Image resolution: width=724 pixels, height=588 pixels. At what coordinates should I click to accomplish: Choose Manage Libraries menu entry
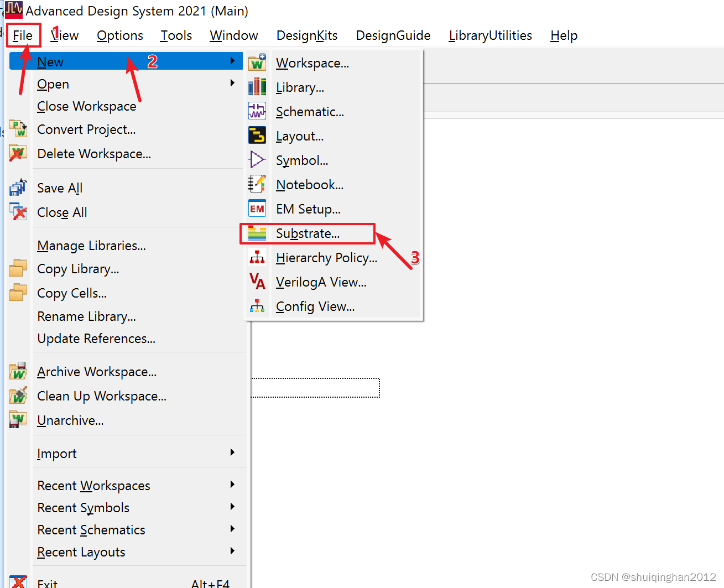tap(92, 246)
